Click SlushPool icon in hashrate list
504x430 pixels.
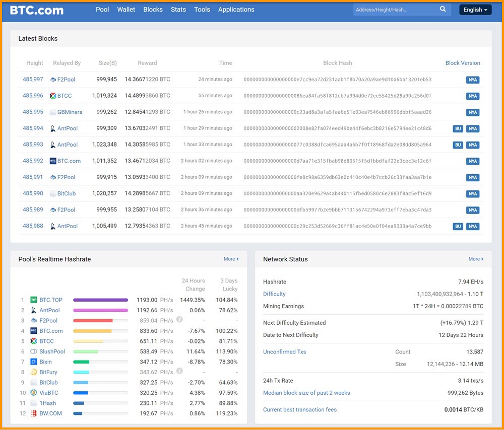tap(34, 351)
